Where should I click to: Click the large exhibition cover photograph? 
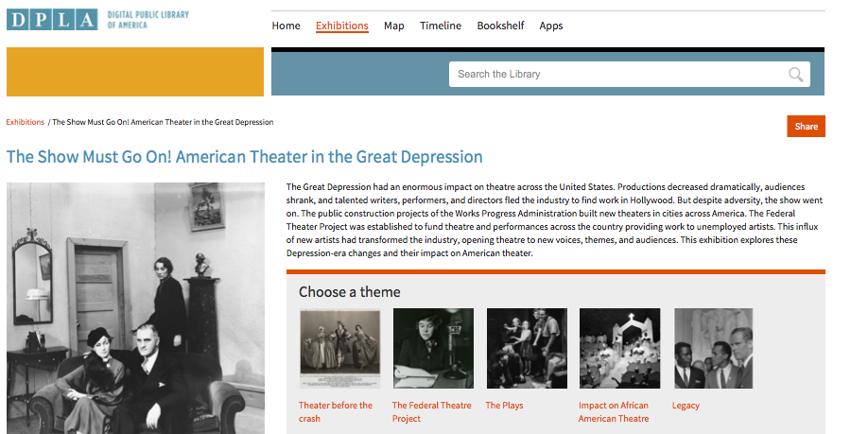tap(135, 307)
